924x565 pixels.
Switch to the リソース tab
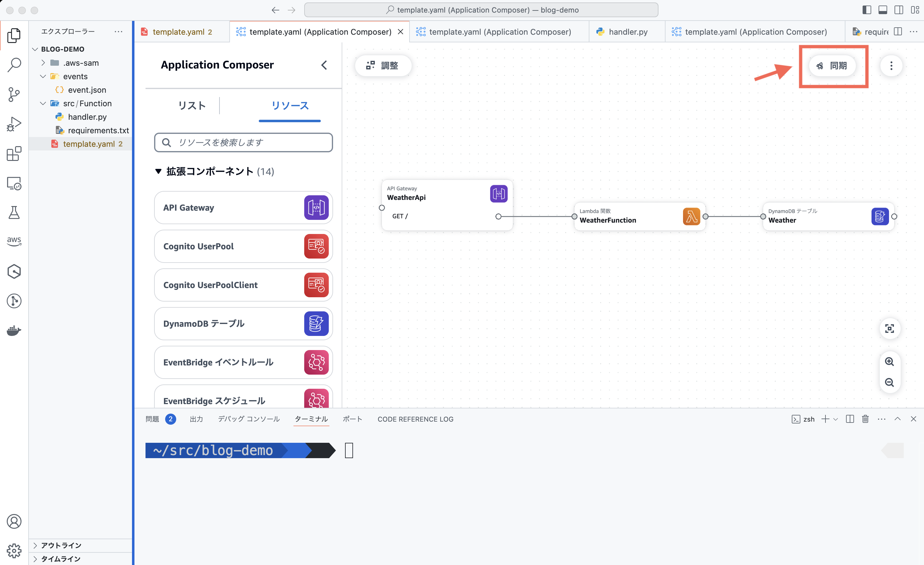coord(290,105)
